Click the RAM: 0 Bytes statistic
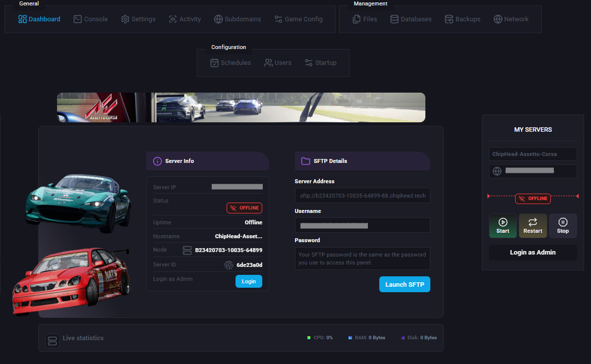591x364 pixels. point(367,338)
